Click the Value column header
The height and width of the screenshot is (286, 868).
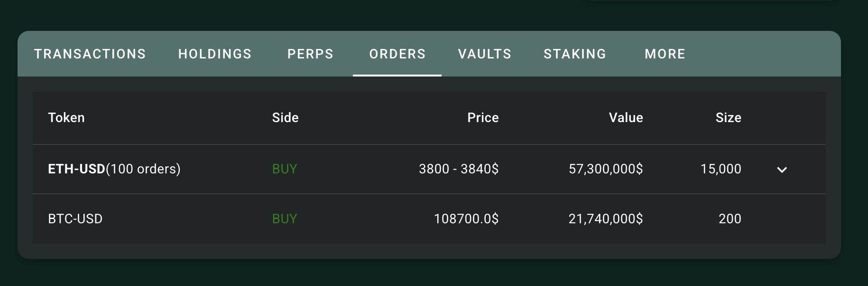[626, 118]
